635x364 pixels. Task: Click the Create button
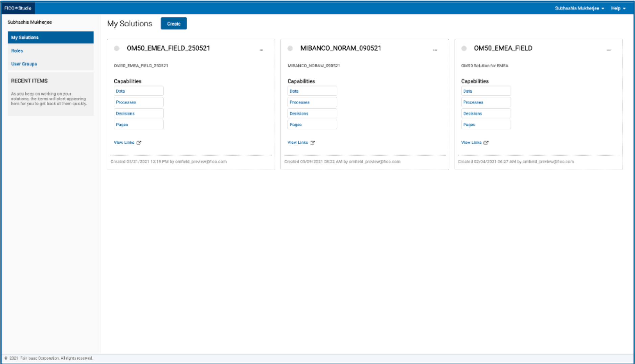click(174, 24)
